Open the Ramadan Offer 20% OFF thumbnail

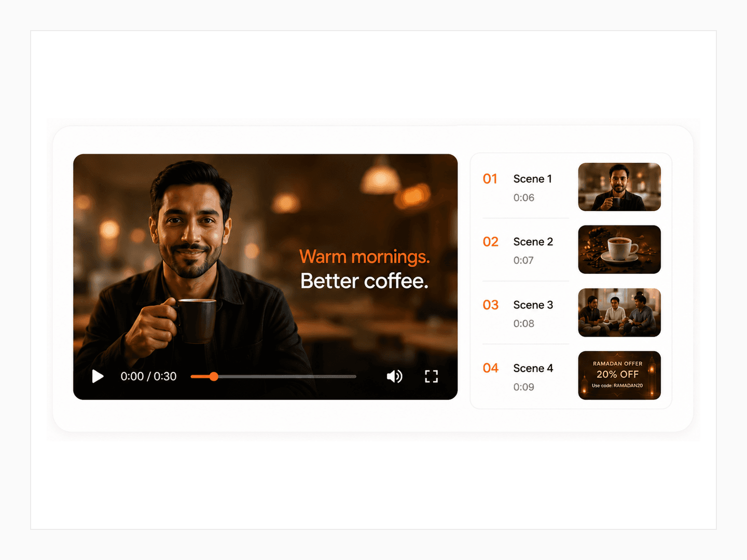(619, 375)
